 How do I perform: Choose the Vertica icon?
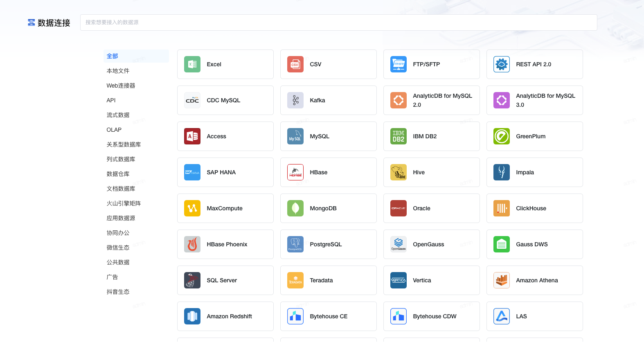399,280
